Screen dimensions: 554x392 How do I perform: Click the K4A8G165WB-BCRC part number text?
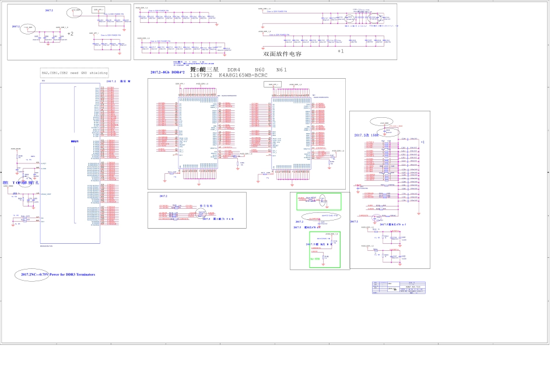(243, 76)
